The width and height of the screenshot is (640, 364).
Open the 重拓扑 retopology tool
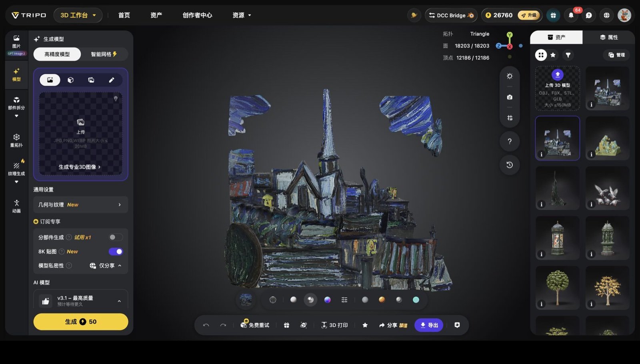[16, 140]
